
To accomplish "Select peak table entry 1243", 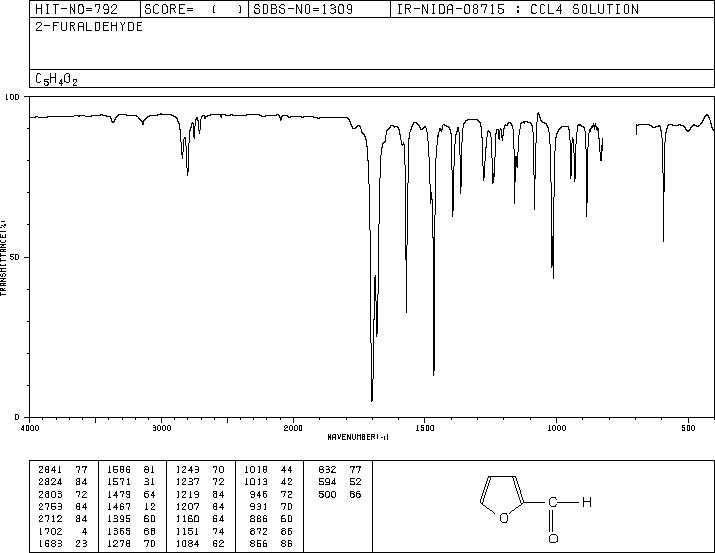I will [188, 470].
